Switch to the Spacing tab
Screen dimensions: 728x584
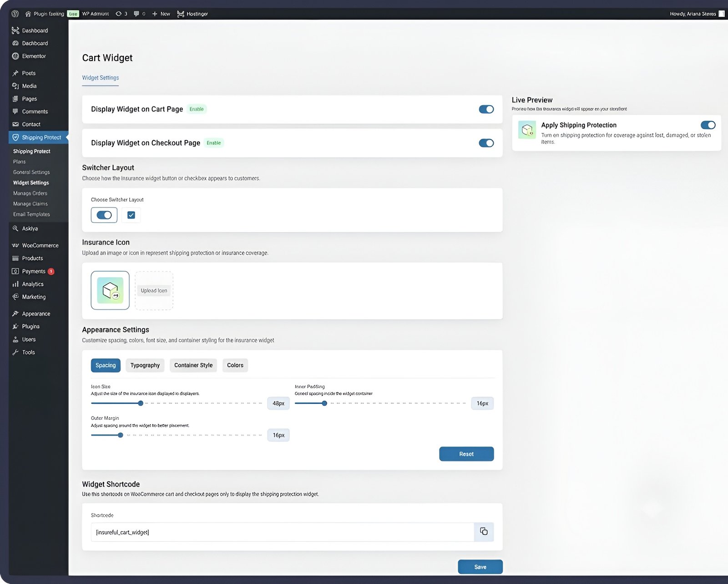[106, 365]
